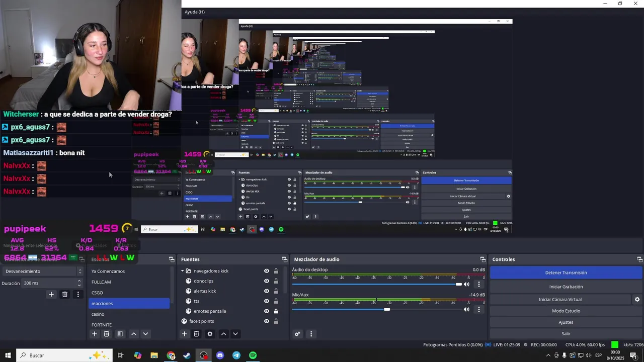Open Áudio do desktop three-dot options menu
The height and width of the screenshot is (362, 644).
tap(478, 285)
